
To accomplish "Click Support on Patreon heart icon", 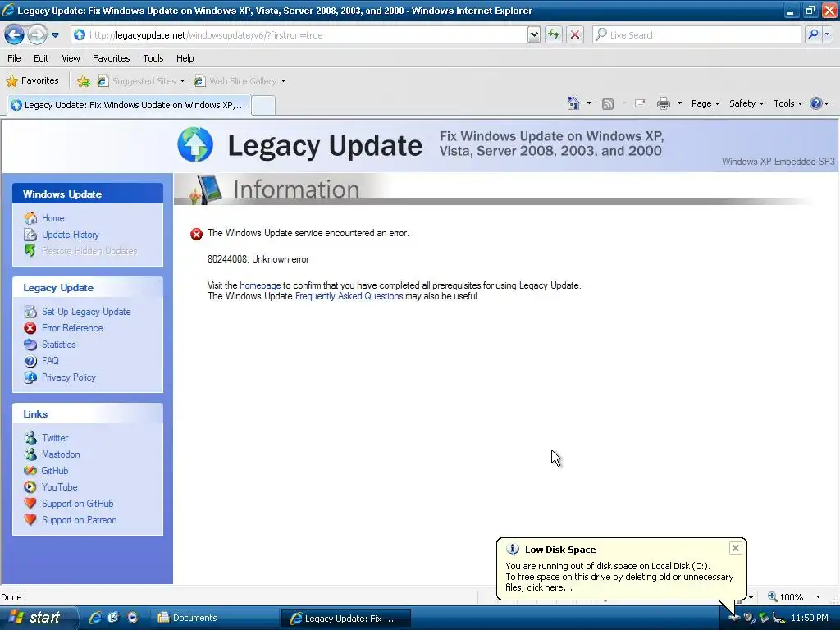I will [30, 519].
